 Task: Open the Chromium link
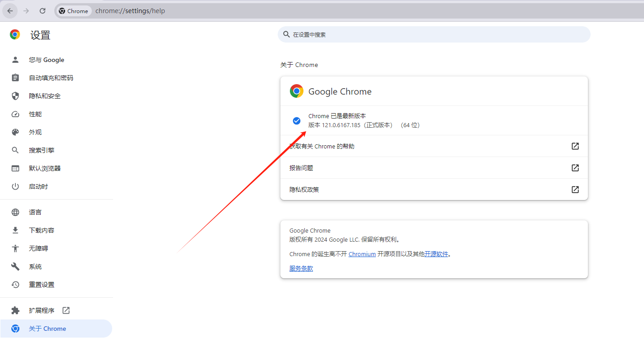click(362, 254)
